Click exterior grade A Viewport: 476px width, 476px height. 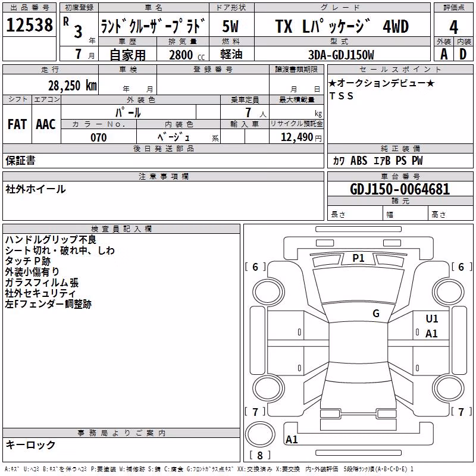click(x=444, y=54)
